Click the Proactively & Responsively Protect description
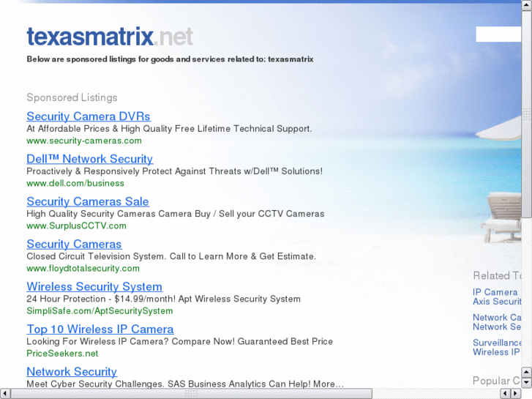Screen dimensions: 532x399 pyautogui.click(x=174, y=171)
